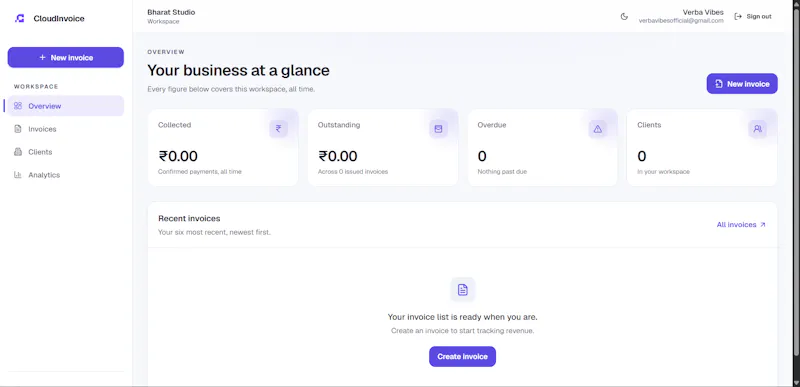
Task: Click the Overdue warning triangle icon
Action: (x=598, y=129)
